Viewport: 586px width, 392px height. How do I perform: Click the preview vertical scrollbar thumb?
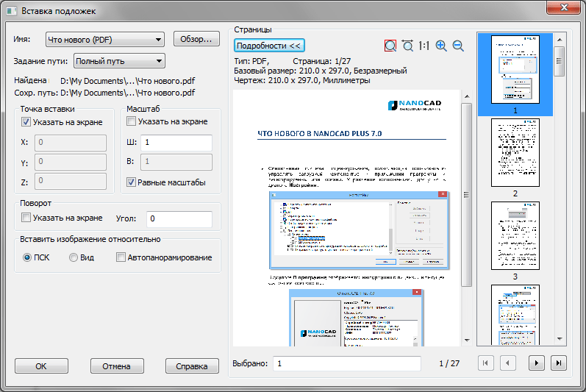tap(466, 195)
